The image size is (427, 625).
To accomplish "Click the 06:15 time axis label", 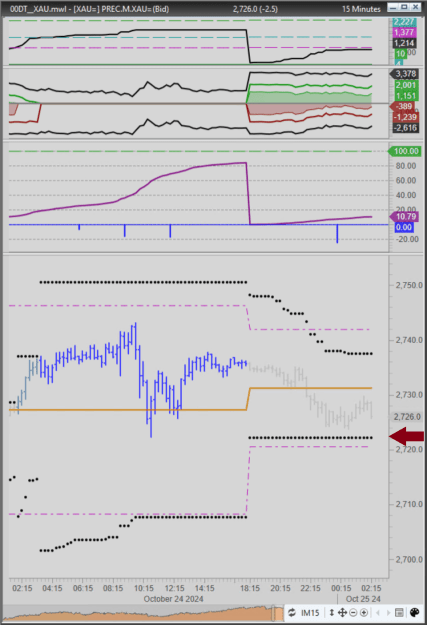I will tap(83, 588).
